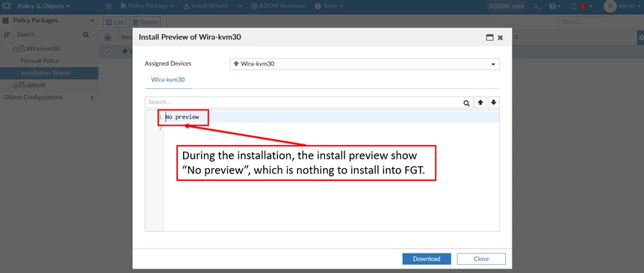644x273 pixels.
Task: Open ADOM Revisions
Action: pyautogui.click(x=278, y=6)
